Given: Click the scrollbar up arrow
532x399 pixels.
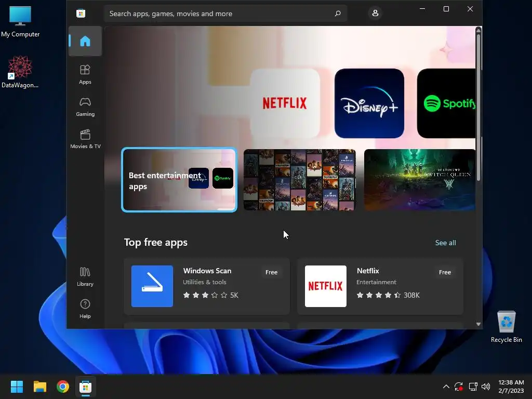Looking at the screenshot, I should click(478, 31).
